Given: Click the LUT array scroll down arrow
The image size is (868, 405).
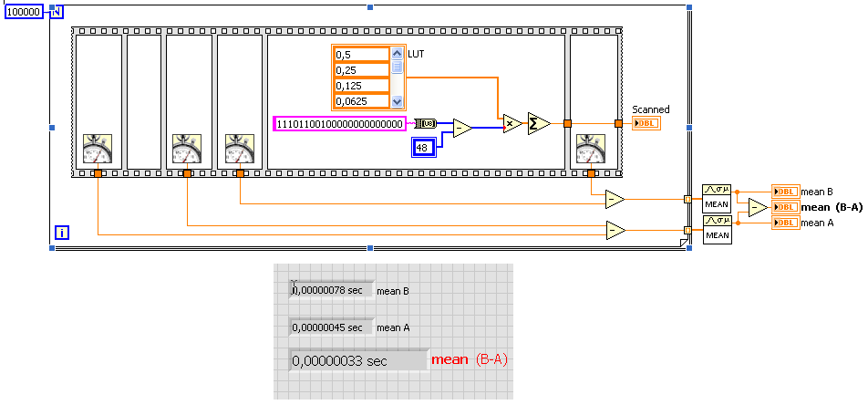Looking at the screenshot, I should (x=397, y=101).
